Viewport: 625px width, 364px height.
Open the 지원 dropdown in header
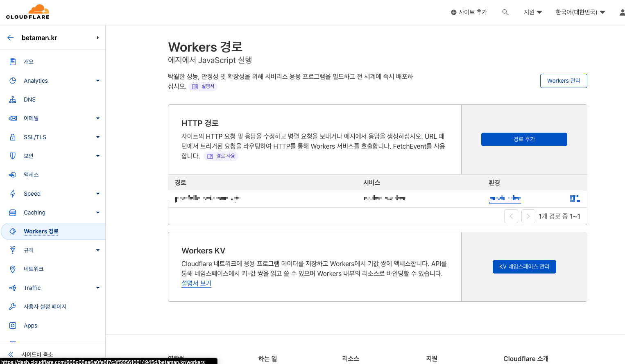pos(533,12)
